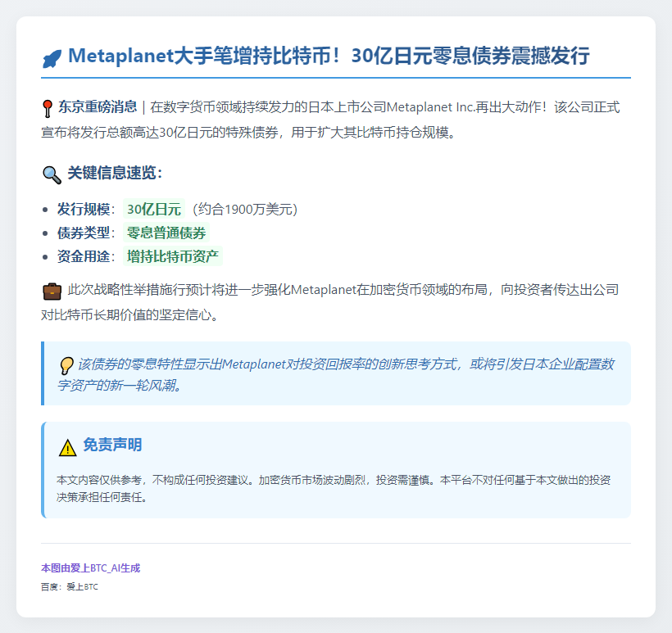Click the disclaimer paragraph starting 本文内容仅供参考

(334, 488)
